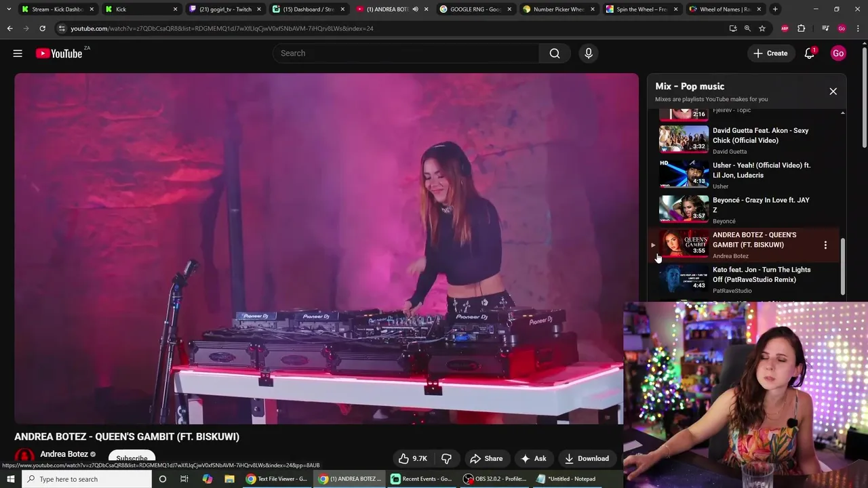This screenshot has width=868, height=488.
Task: Start voice search with the microphone
Action: (x=589, y=54)
